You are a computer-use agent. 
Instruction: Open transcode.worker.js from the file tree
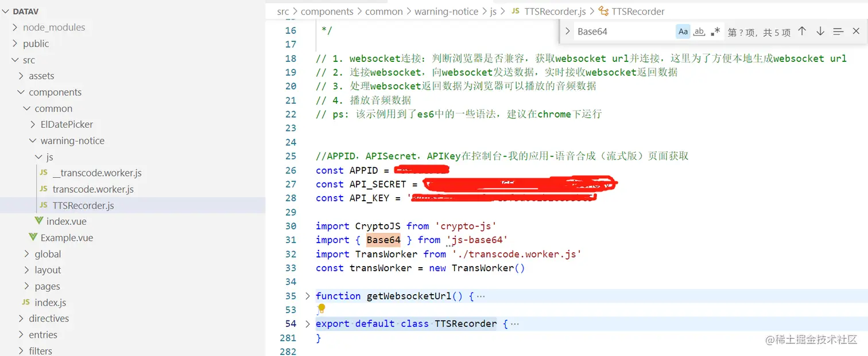pyautogui.click(x=92, y=189)
